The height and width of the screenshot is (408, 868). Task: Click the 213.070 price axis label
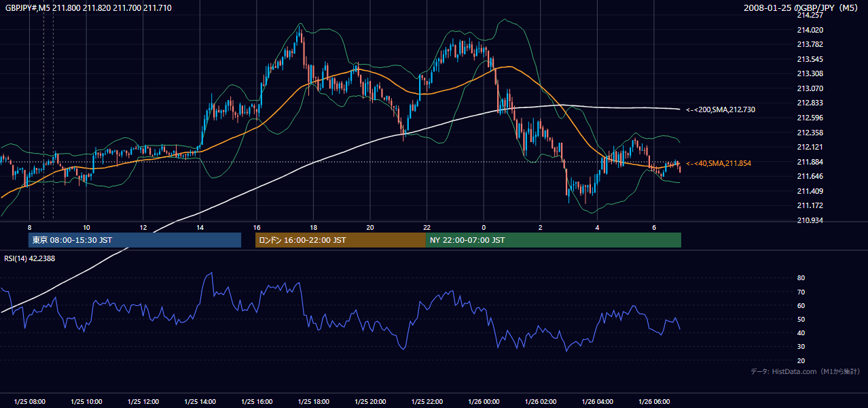coord(810,88)
